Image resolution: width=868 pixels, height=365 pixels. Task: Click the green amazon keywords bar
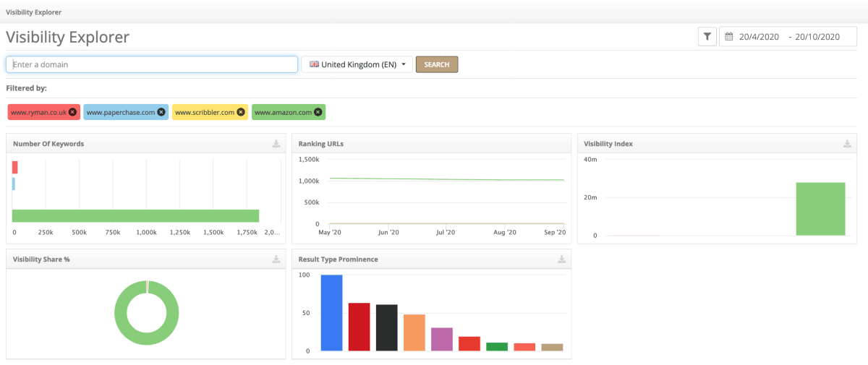tap(135, 215)
